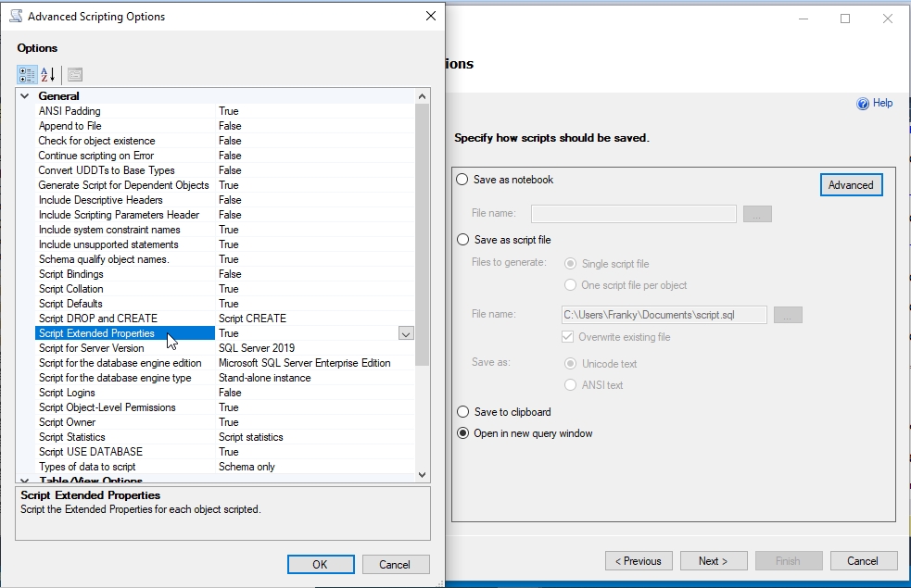Click the Help question mark icon
The height and width of the screenshot is (588, 911).
click(863, 104)
